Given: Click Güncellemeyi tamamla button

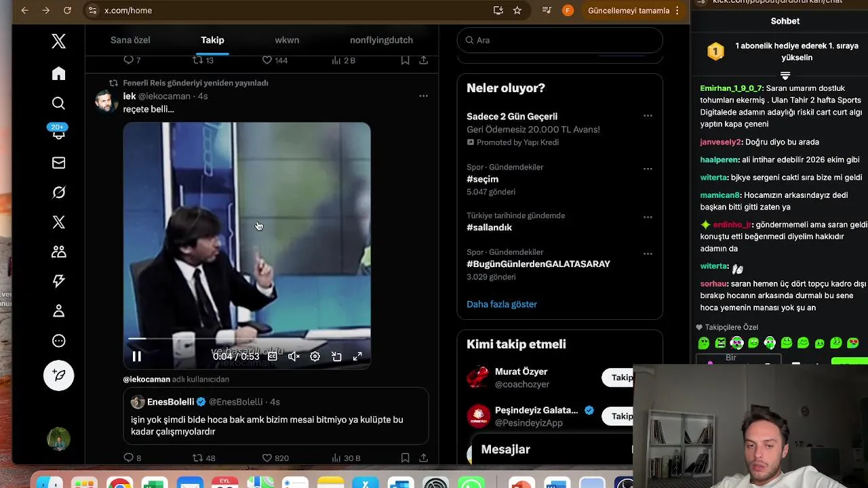Looking at the screenshot, I should 629,10.
